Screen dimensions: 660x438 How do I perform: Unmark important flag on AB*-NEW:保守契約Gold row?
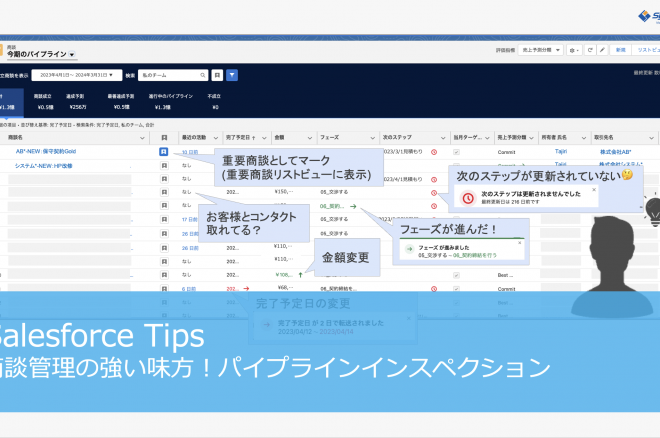click(x=164, y=152)
